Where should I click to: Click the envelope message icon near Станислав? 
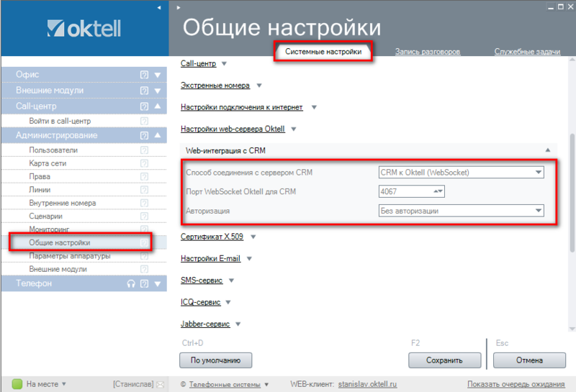click(x=160, y=385)
